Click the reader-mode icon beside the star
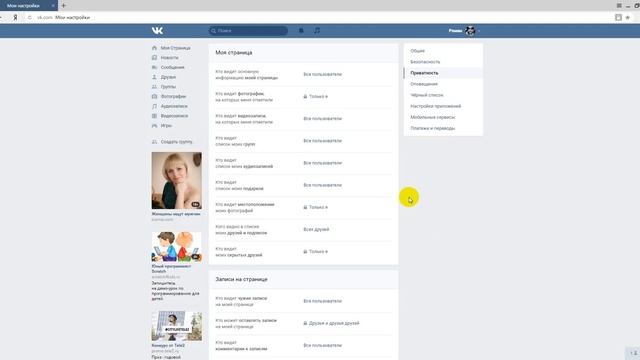 tap(618, 18)
